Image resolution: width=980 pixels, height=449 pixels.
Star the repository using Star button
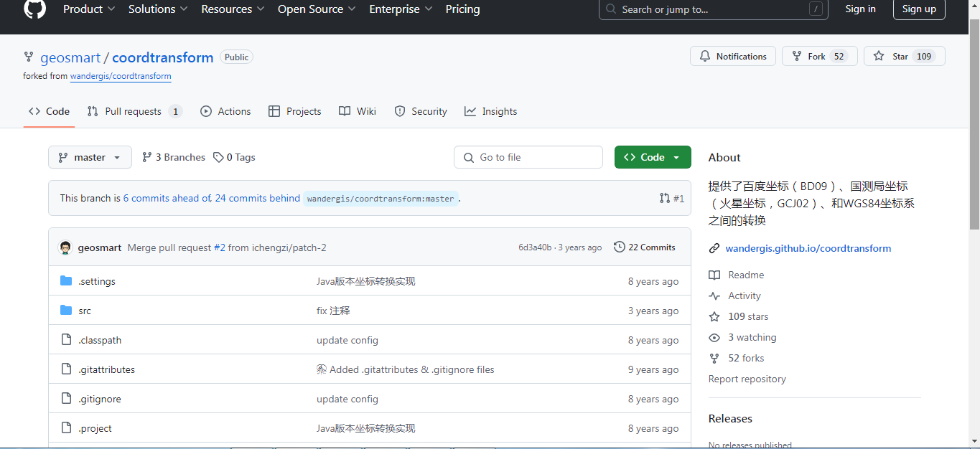[905, 57]
